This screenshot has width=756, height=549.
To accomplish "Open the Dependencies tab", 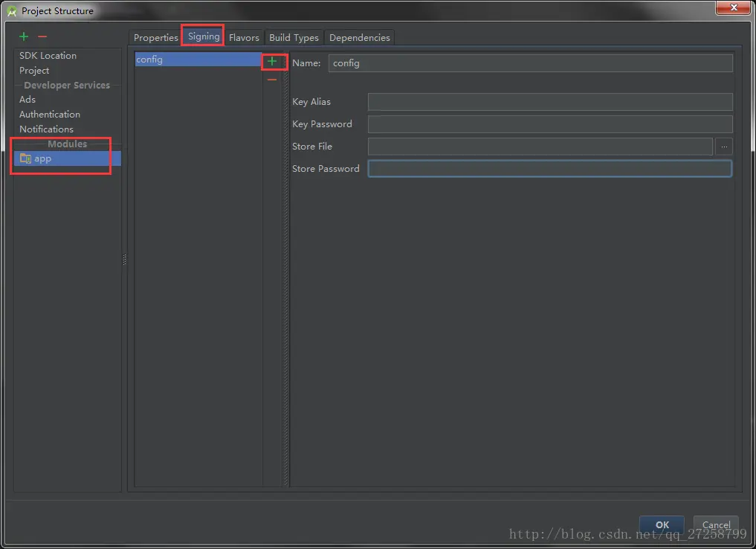I will tap(360, 38).
